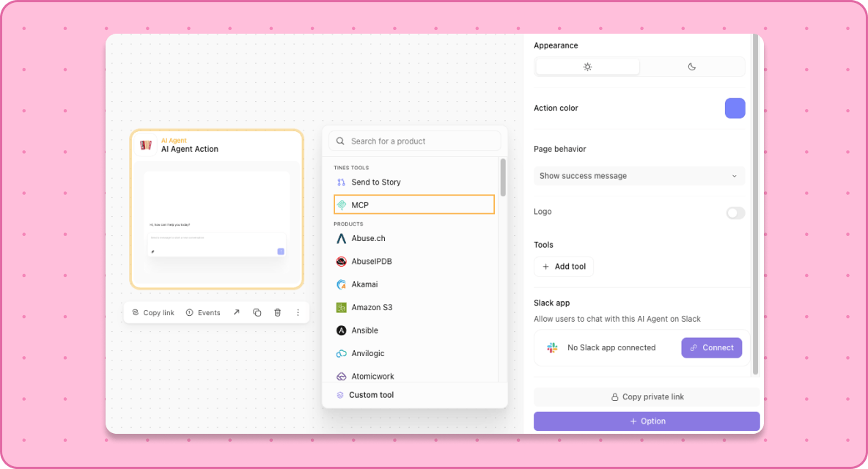Click the Abuse.ch logo icon
This screenshot has height=469, width=868.
click(x=341, y=238)
